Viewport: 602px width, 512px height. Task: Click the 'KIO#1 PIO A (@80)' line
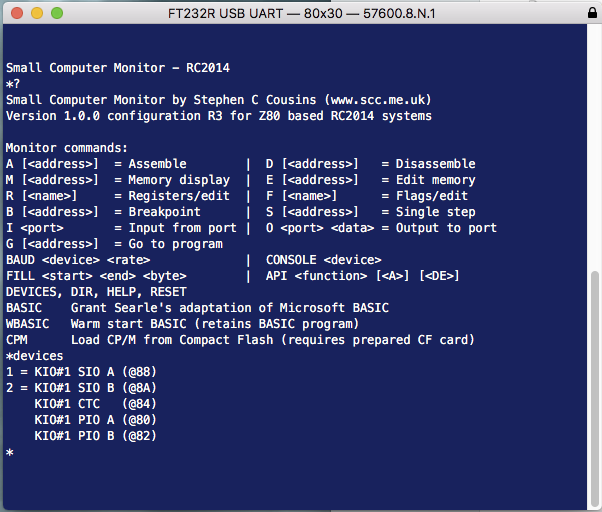[x=96, y=420]
